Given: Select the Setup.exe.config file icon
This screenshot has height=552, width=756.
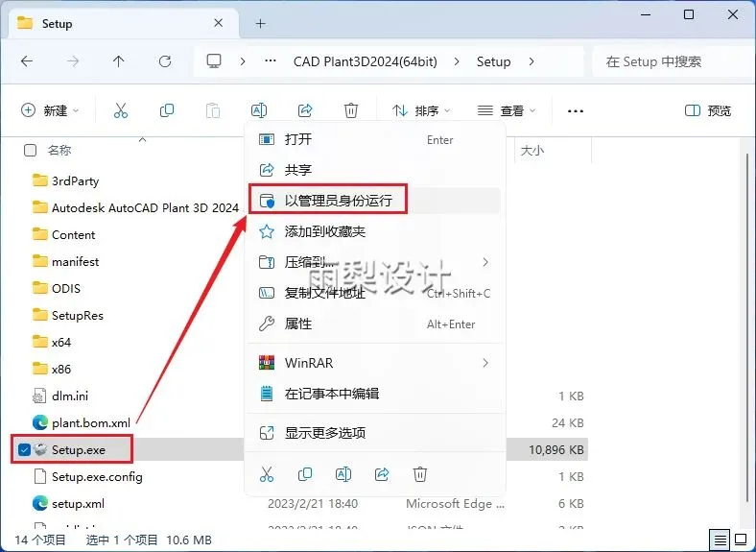Looking at the screenshot, I should click(x=39, y=477).
